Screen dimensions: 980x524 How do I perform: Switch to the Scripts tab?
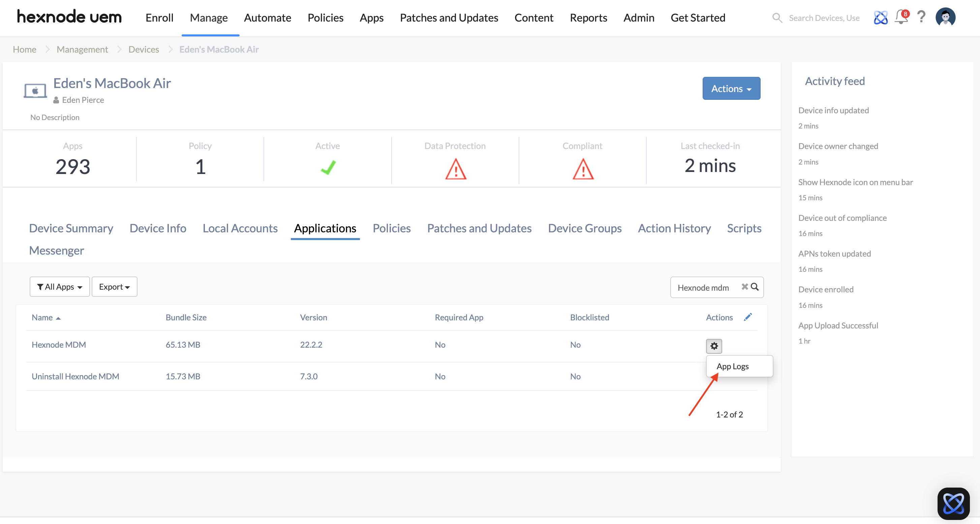pyautogui.click(x=744, y=228)
